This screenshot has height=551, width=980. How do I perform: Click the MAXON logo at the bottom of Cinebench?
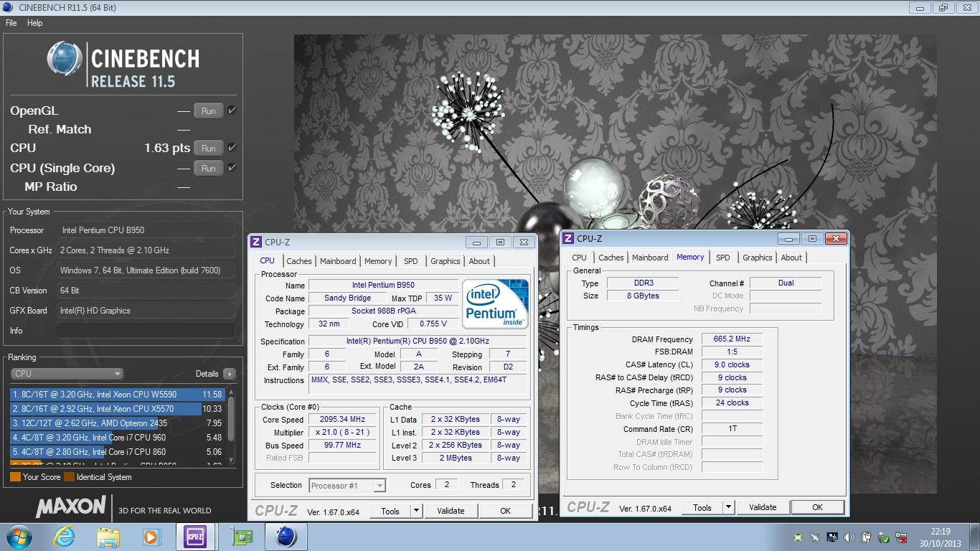pyautogui.click(x=71, y=507)
